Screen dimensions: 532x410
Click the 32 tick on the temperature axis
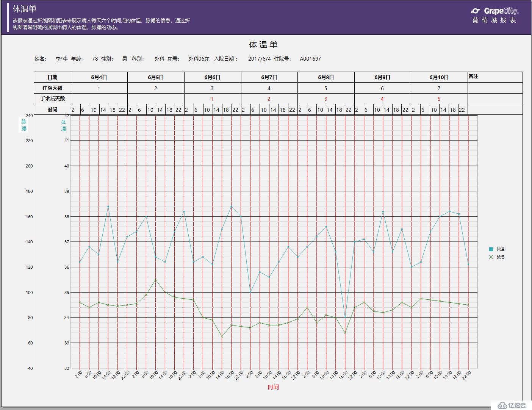[x=67, y=368]
